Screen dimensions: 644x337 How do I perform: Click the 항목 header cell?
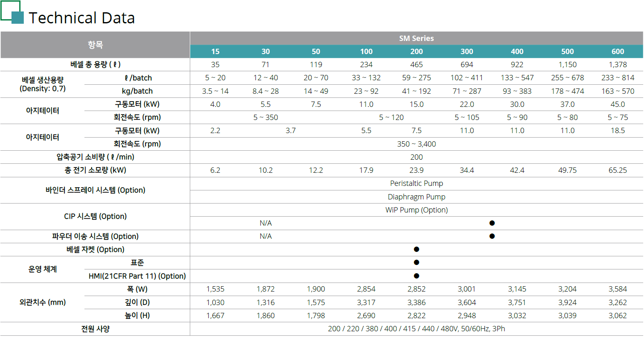click(x=95, y=45)
